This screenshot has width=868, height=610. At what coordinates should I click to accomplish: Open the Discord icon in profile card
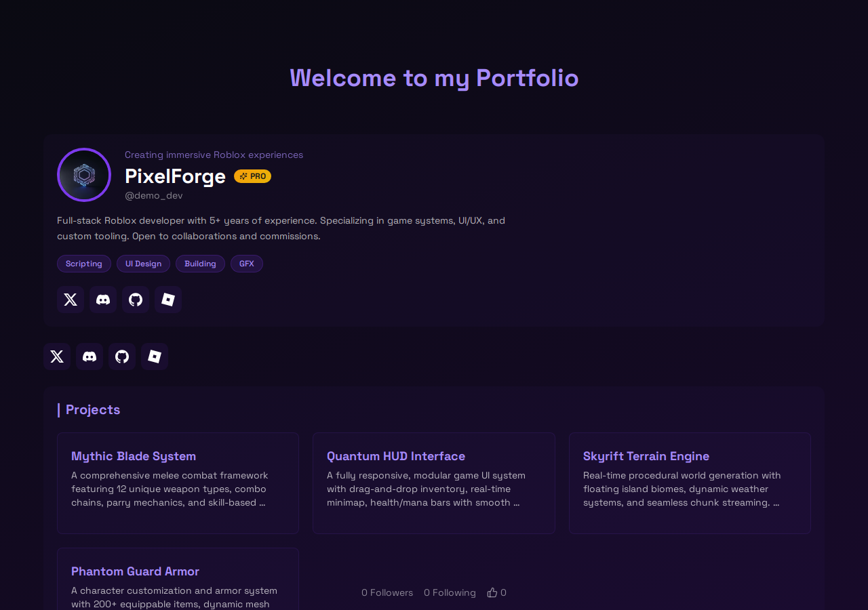click(103, 300)
